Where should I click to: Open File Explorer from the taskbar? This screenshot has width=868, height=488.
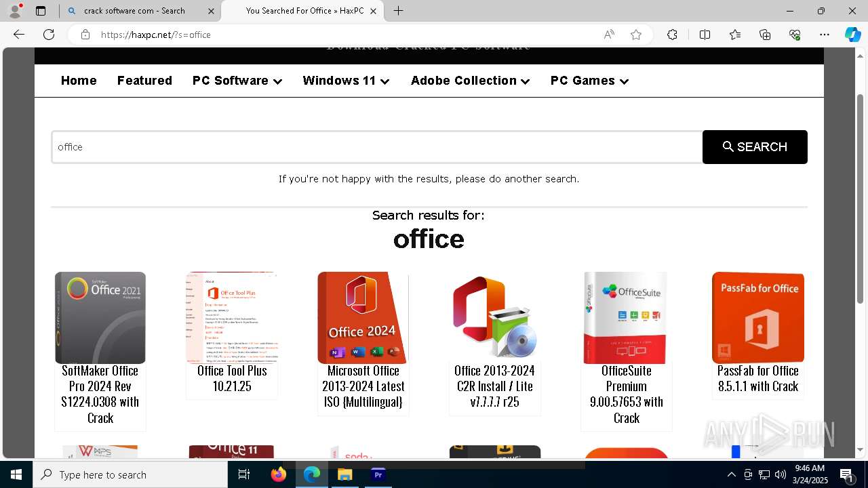pyautogui.click(x=345, y=474)
